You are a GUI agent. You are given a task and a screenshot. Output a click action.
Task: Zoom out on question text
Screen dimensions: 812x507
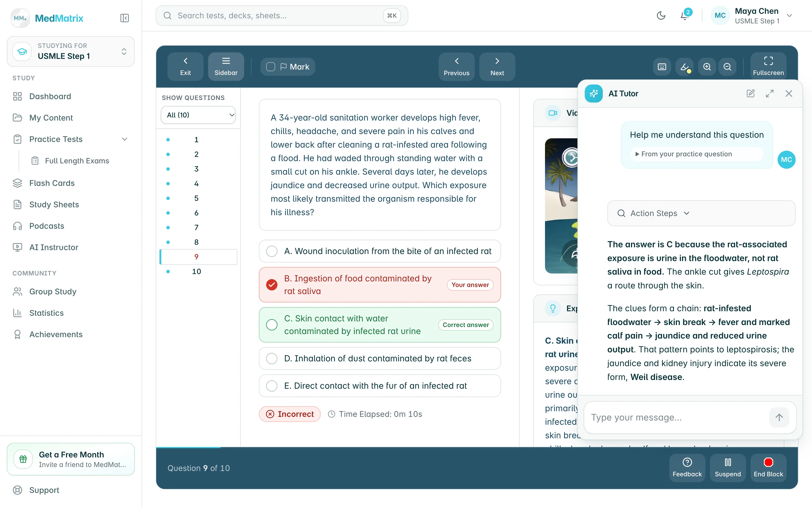(x=727, y=67)
